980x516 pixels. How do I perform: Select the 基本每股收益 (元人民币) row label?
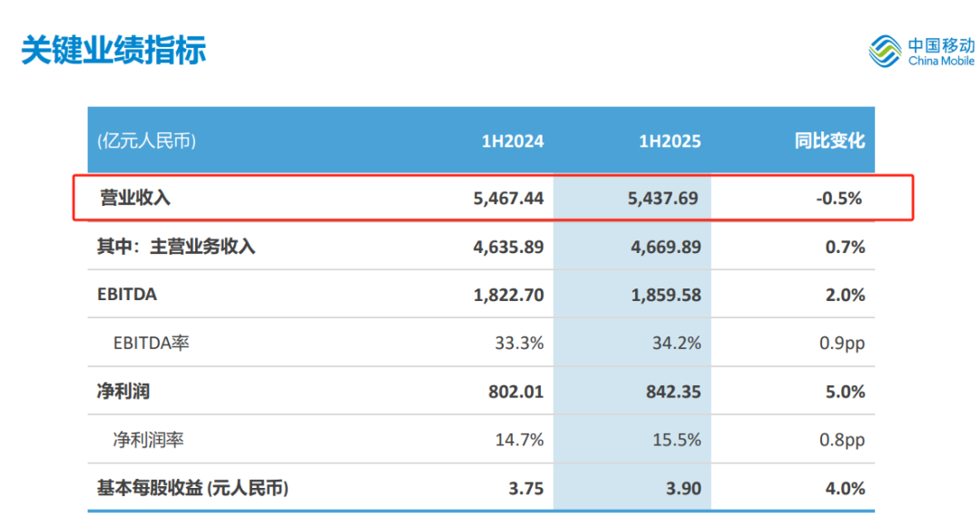point(192,489)
